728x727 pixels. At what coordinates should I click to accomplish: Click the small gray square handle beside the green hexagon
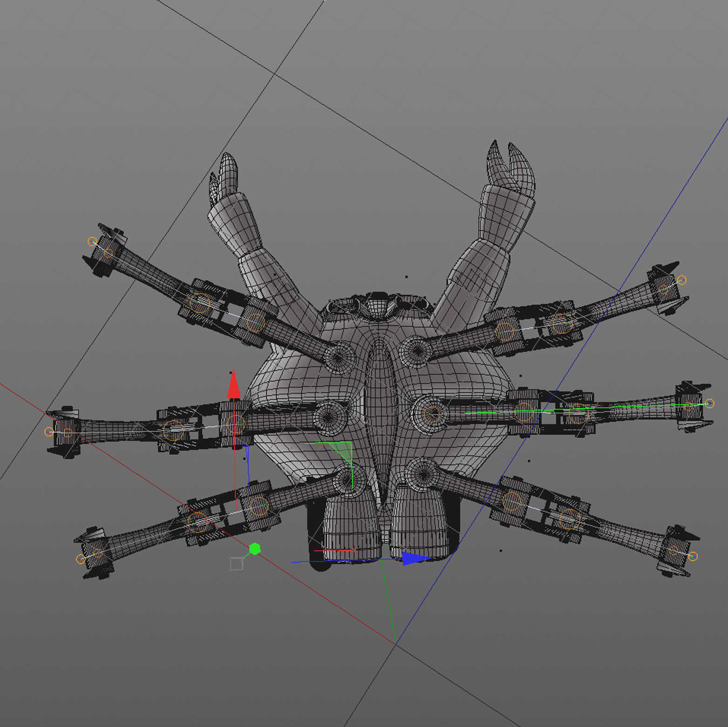coord(236,564)
